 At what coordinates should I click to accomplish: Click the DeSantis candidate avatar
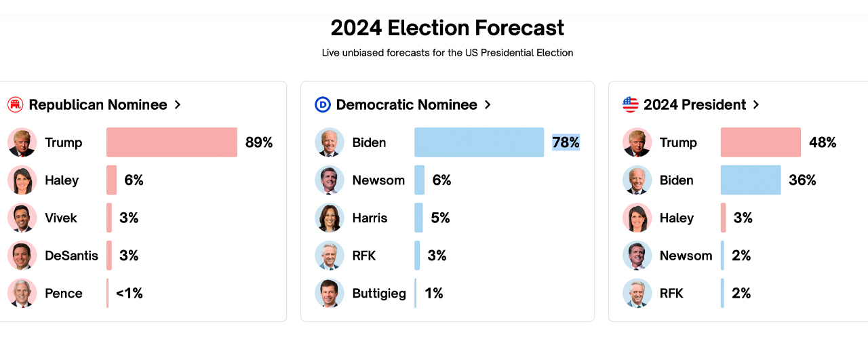[22, 256]
